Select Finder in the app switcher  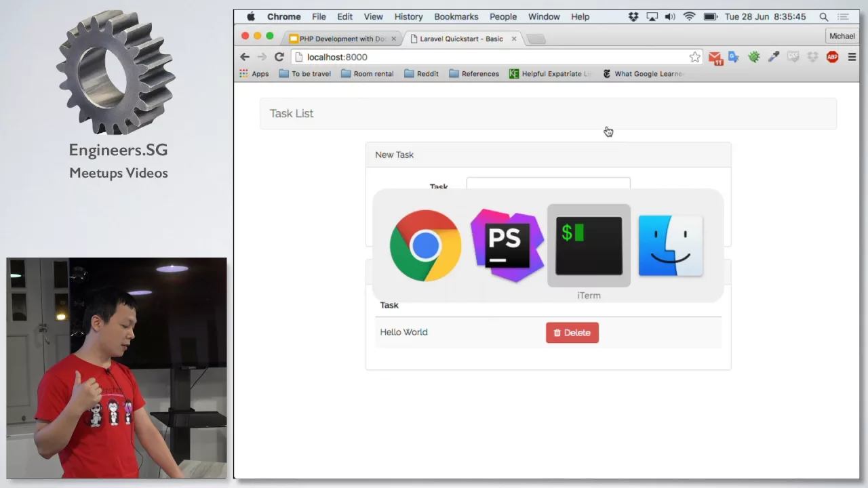671,245
